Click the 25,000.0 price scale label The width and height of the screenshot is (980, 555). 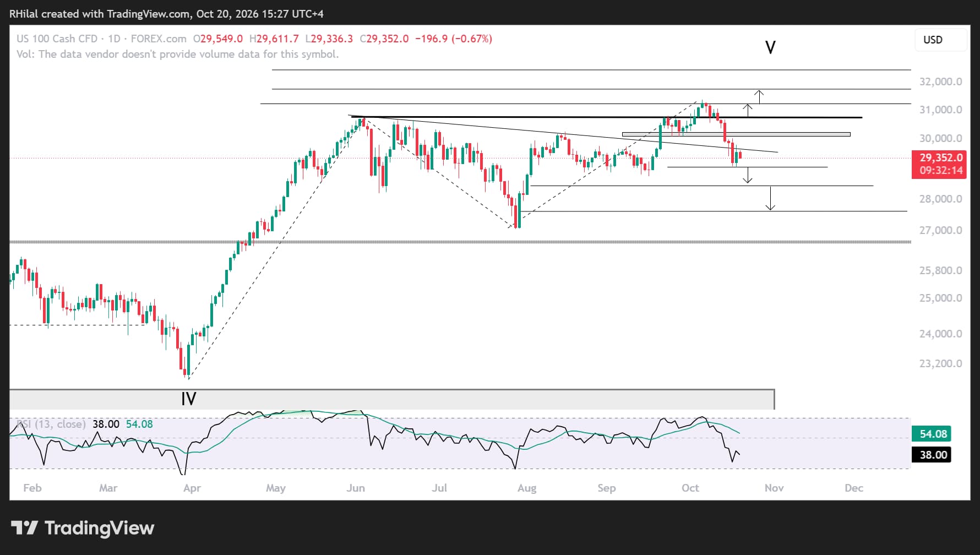point(940,298)
